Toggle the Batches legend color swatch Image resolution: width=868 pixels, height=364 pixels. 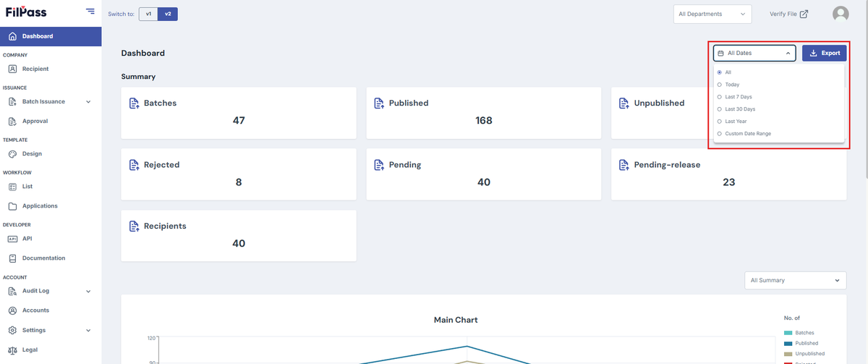point(787,333)
